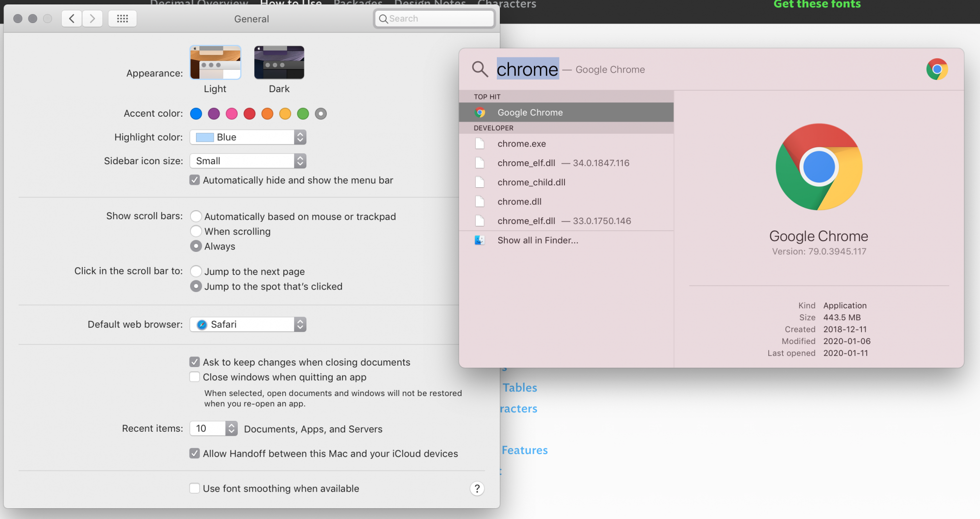This screenshot has height=519, width=980.
Task: Go forward in System Preferences
Action: [x=92, y=19]
